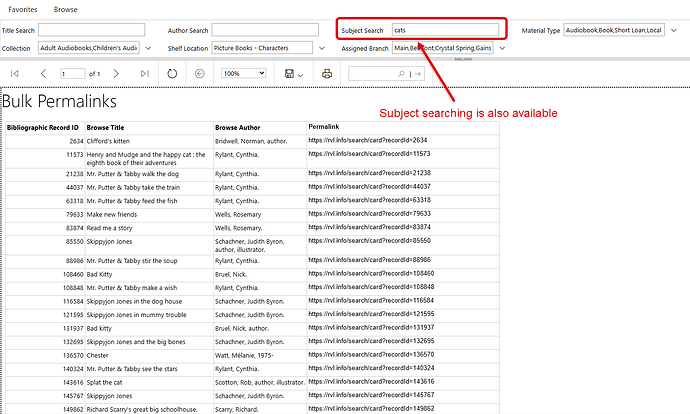Viewport: 690px width, 414px height.
Task: Open the Bad Kitty permalink 108460
Action: click(x=371, y=273)
